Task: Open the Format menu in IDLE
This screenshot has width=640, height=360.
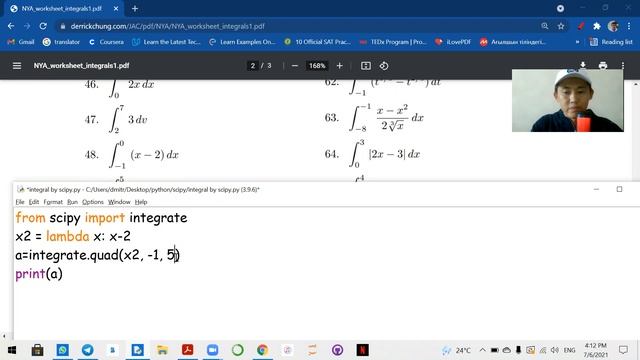Action: (x=53, y=202)
